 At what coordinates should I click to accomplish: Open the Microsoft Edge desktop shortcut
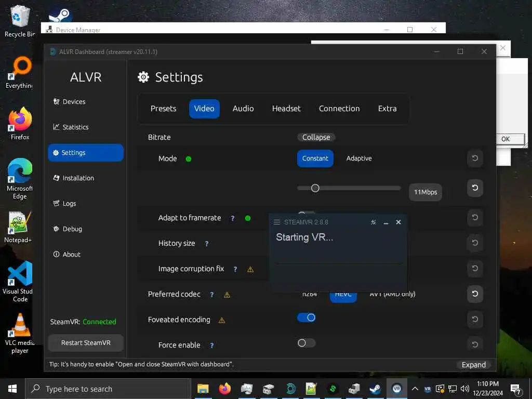pyautogui.click(x=20, y=179)
